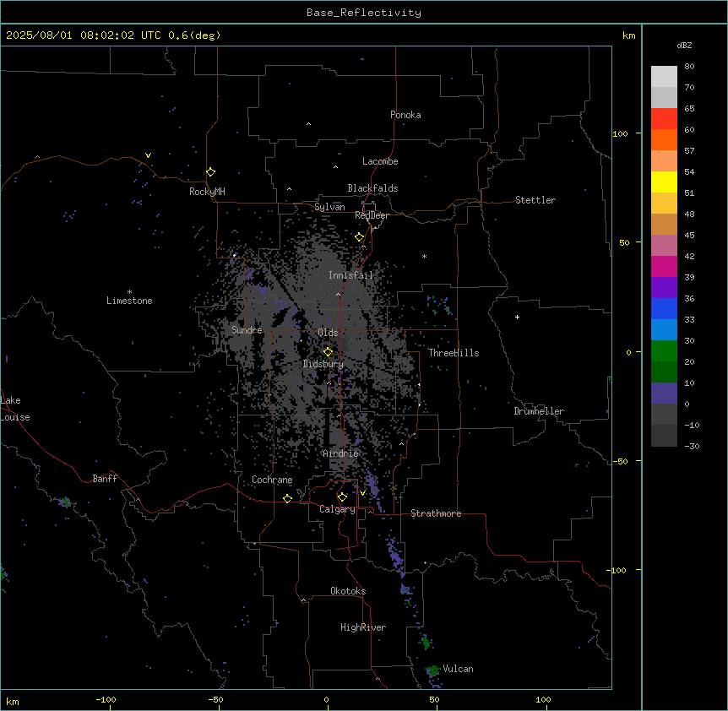Click the Banff label

[x=105, y=479]
